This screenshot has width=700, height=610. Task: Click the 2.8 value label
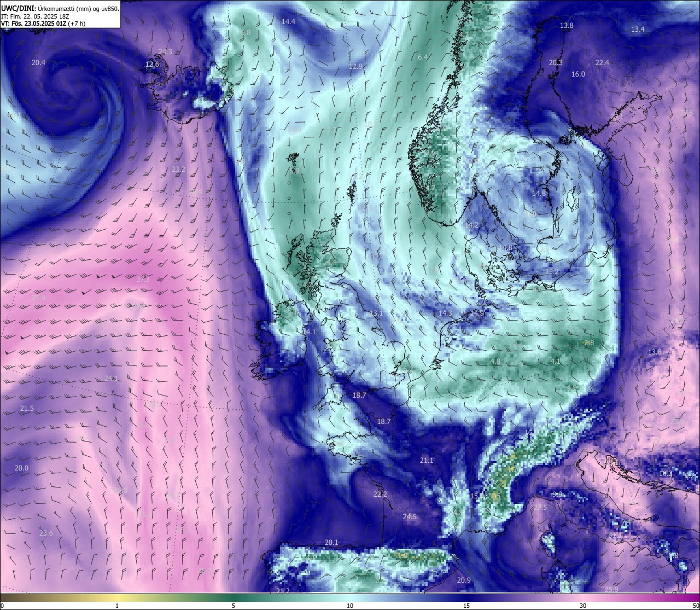(x=589, y=343)
